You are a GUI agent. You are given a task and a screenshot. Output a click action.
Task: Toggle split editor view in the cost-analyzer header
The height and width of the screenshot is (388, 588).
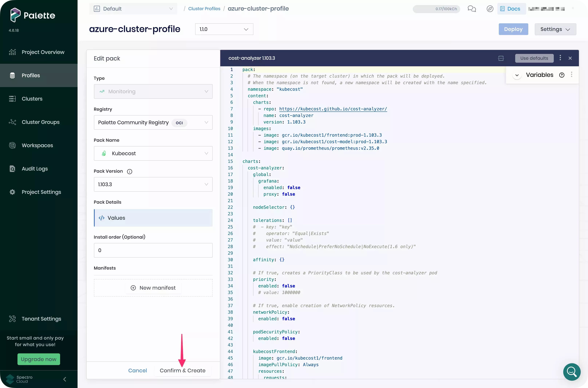click(x=501, y=58)
